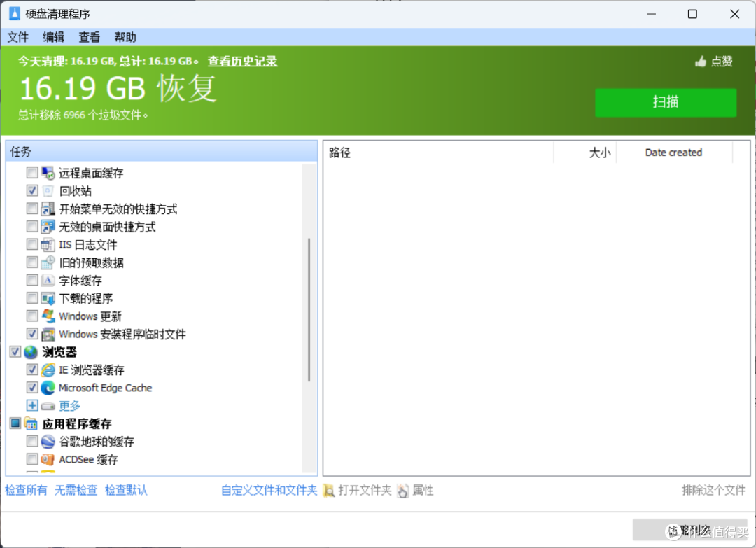Image resolution: width=756 pixels, height=548 pixels.
Task: Check the 旧的预取数据 checkbox
Action: [x=31, y=262]
